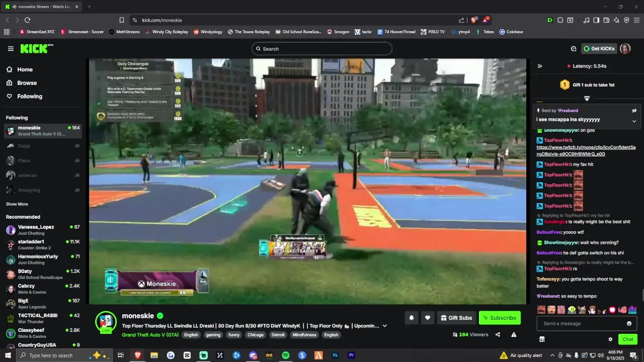Select Flexx in Following list
This screenshot has height=362, width=644.
[42, 160]
